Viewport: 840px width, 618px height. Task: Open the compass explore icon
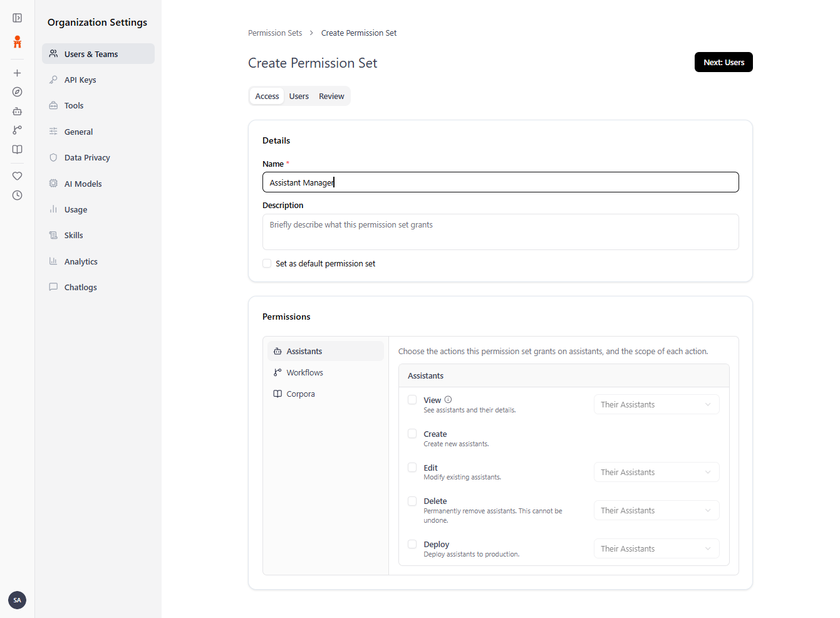[x=18, y=92]
